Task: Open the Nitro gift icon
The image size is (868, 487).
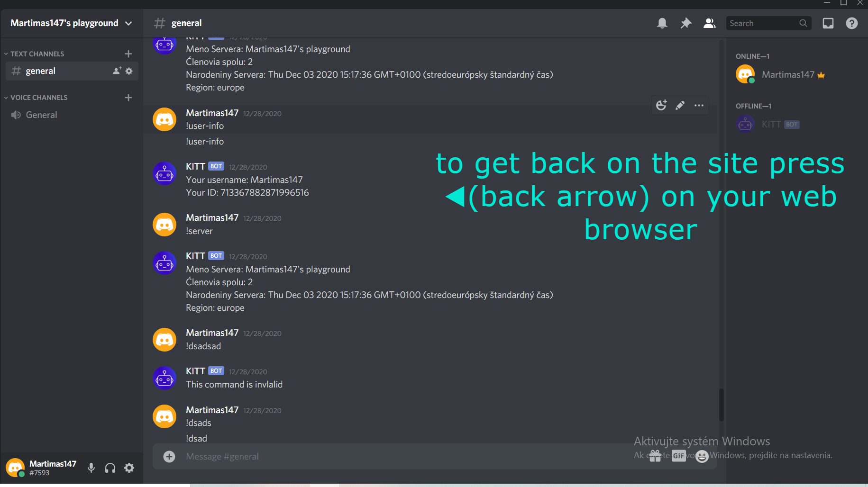Action: [x=655, y=456]
